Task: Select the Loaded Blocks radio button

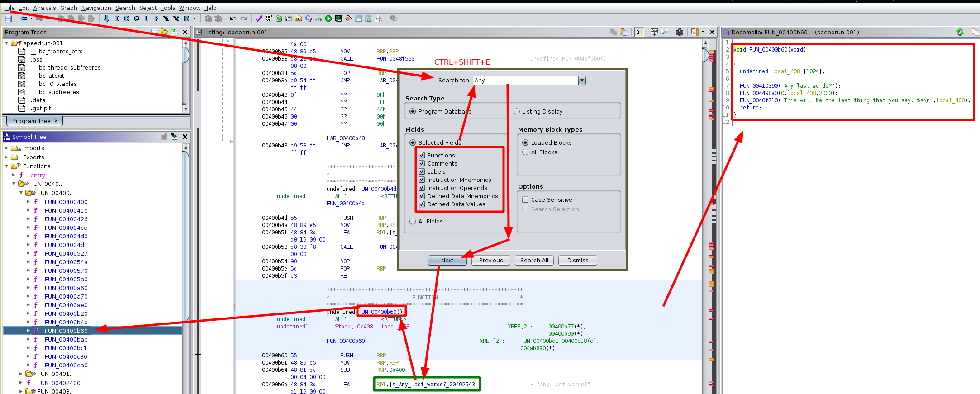Action: point(525,142)
